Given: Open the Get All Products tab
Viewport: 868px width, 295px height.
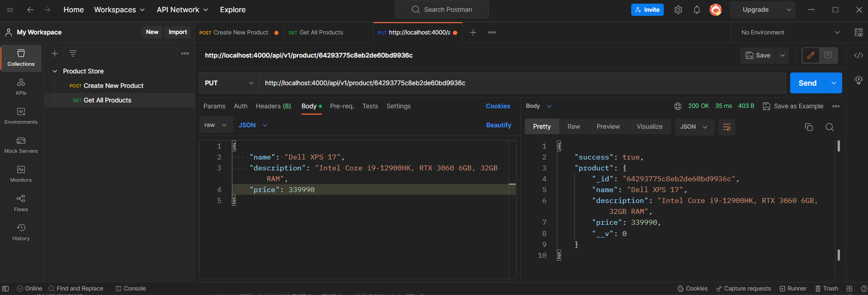Looking at the screenshot, I should pyautogui.click(x=321, y=33).
